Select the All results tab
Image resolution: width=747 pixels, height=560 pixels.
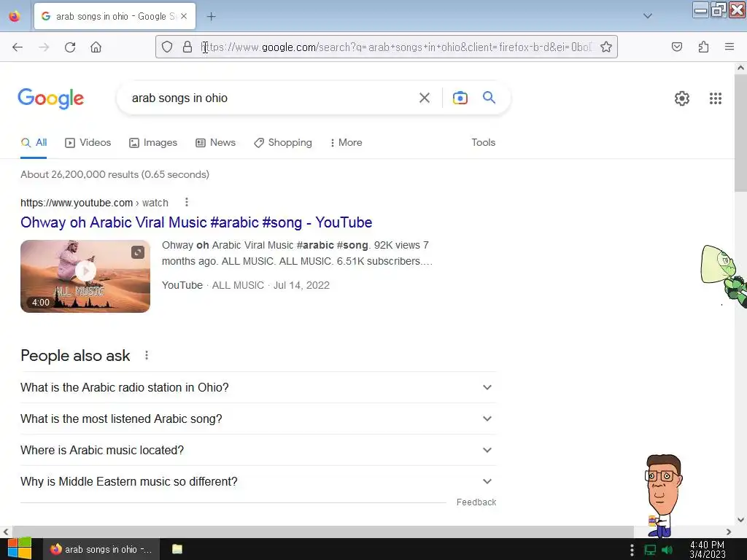click(34, 142)
